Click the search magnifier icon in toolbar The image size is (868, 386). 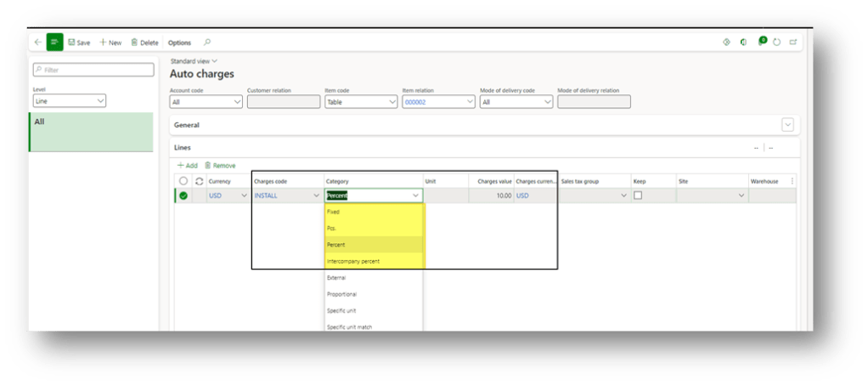[207, 43]
